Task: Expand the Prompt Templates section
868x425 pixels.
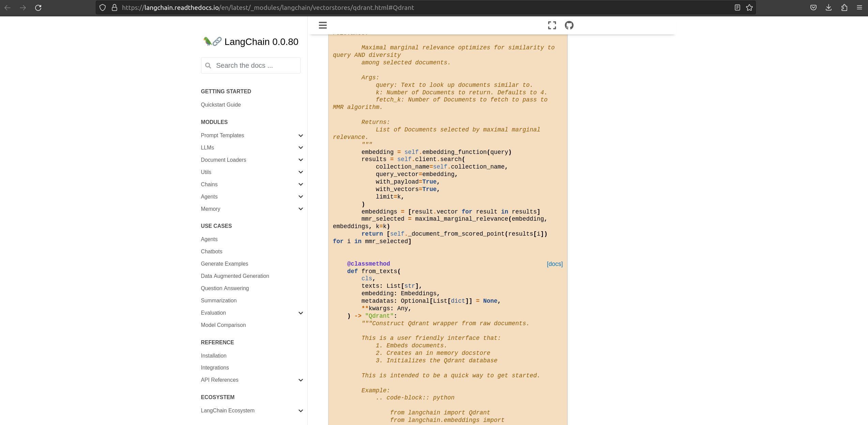Action: point(301,136)
